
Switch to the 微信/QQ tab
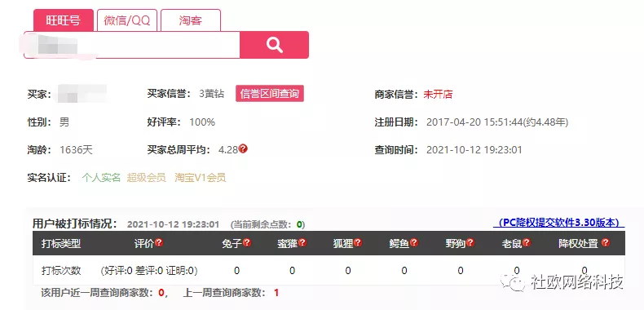click(x=127, y=20)
